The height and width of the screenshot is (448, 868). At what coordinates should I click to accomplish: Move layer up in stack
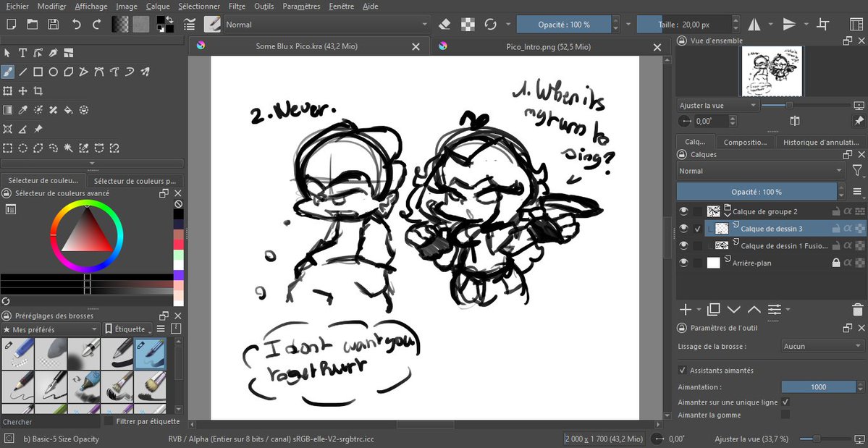point(754,308)
